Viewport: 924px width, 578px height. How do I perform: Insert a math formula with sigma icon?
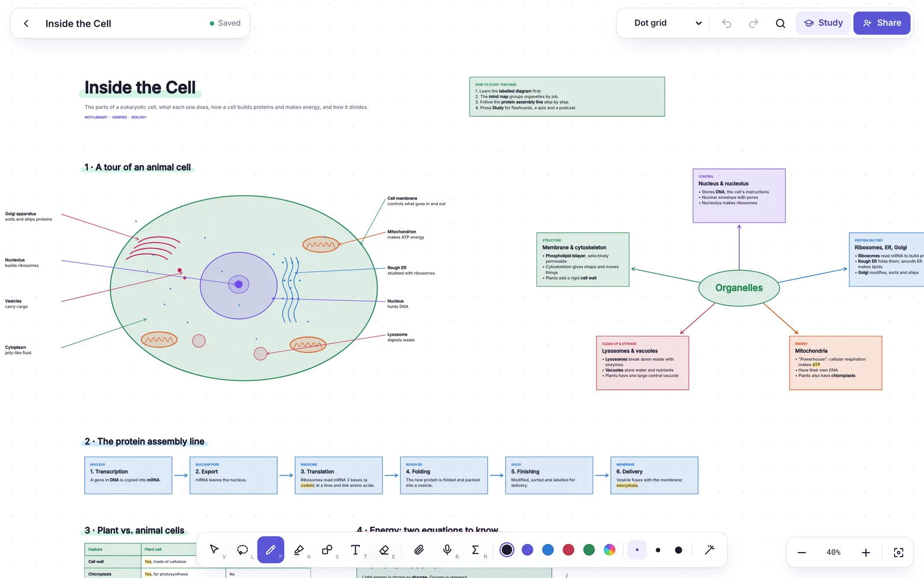point(475,550)
